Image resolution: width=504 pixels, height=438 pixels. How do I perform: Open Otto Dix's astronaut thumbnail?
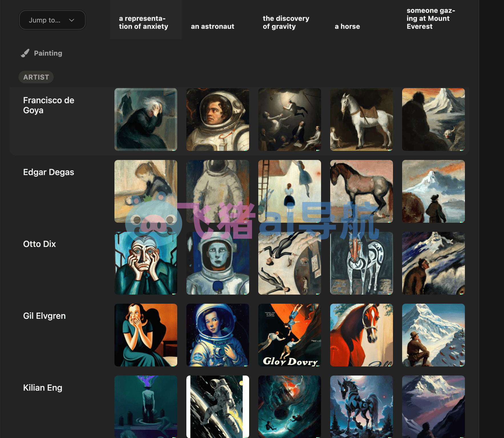218,263
